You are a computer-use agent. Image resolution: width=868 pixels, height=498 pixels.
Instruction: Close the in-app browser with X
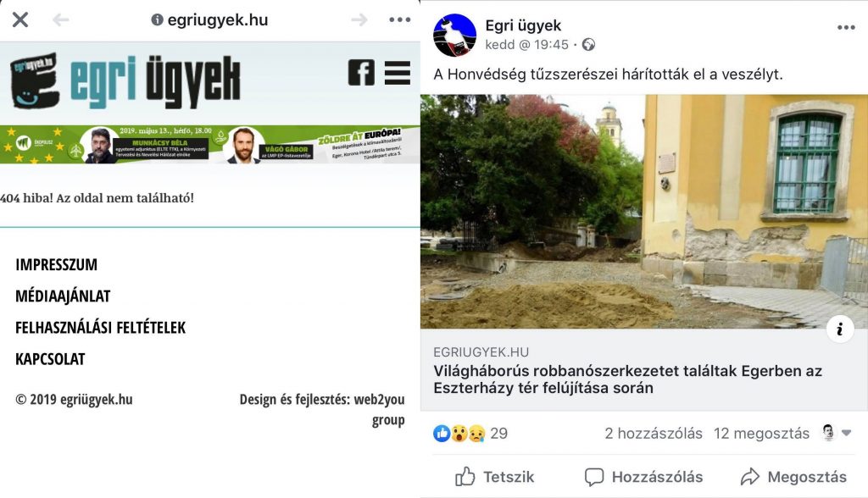20,20
